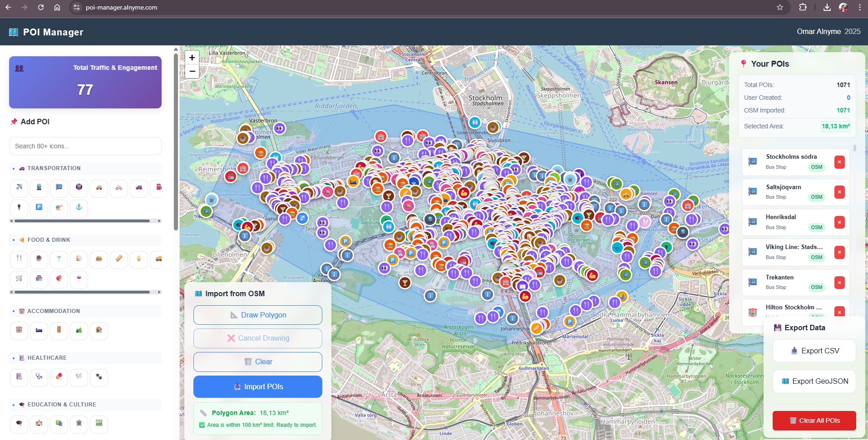Select the airplane icon under Transportation
868x440 pixels.
pyautogui.click(x=19, y=188)
